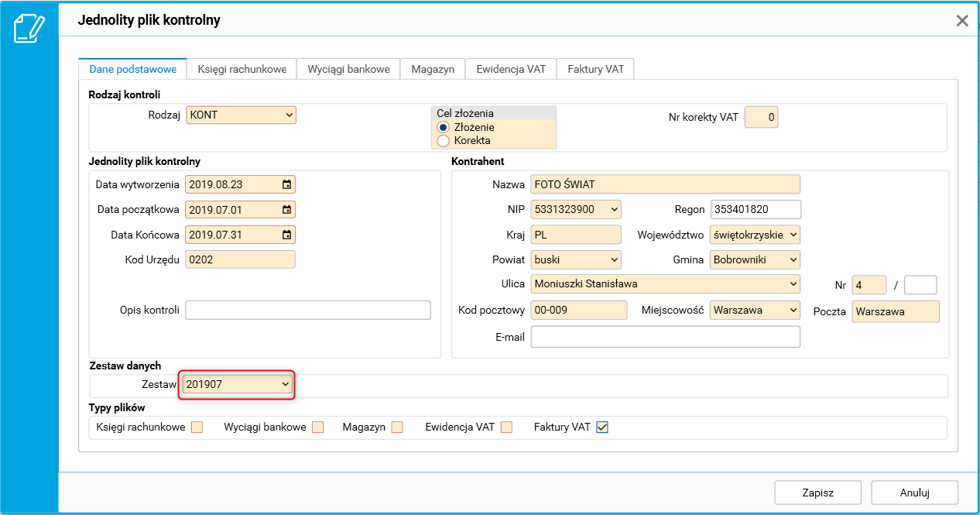Screen dimensions: 980x515
Task: Open calendar picker for Data Końcowa
Action: click(287, 235)
